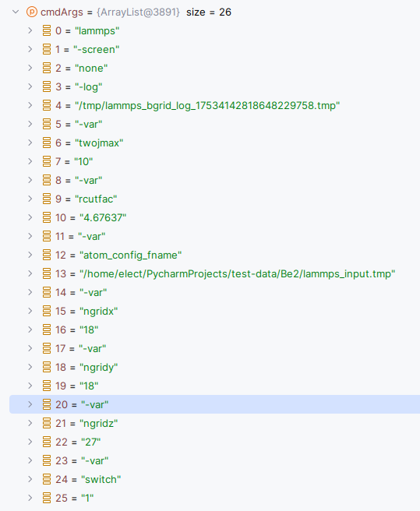Select the last row index 25 "1"
Screen dimensions: 420x511
[214, 498]
